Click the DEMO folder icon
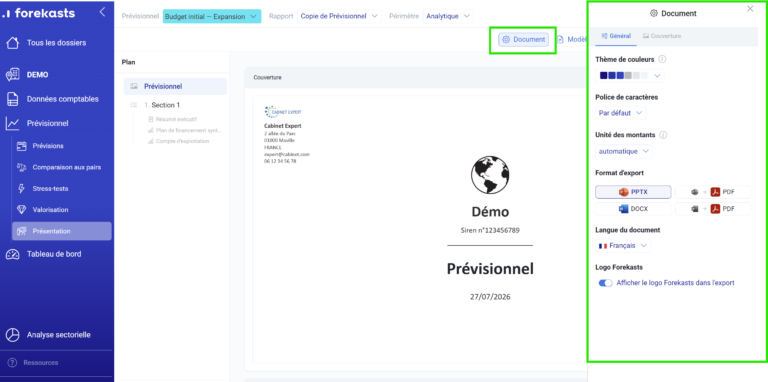Viewport: 768px width, 382px height. click(x=12, y=75)
